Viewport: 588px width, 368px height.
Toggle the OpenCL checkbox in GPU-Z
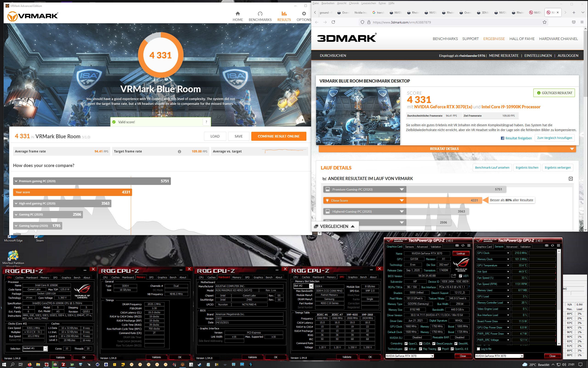tap(406, 343)
